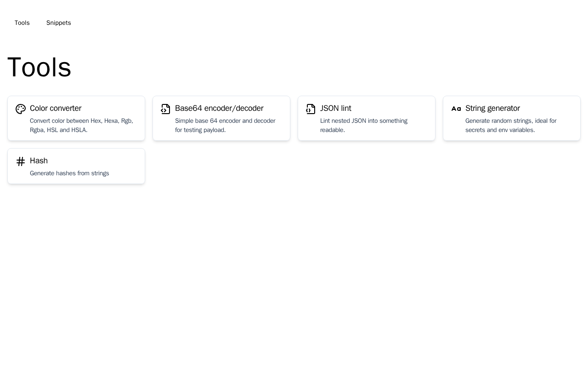The height and width of the screenshot is (368, 588).
Task: Switch to the Snippets navigation item
Action: pyautogui.click(x=59, y=23)
